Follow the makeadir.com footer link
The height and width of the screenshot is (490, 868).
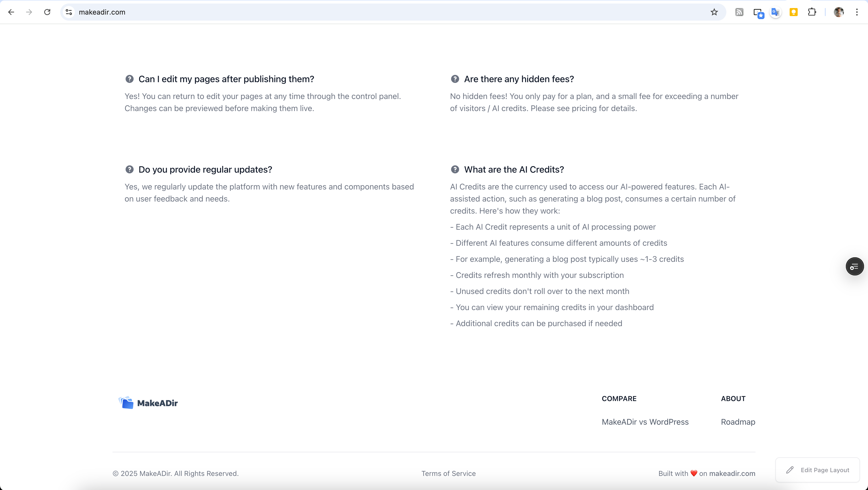pyautogui.click(x=732, y=473)
